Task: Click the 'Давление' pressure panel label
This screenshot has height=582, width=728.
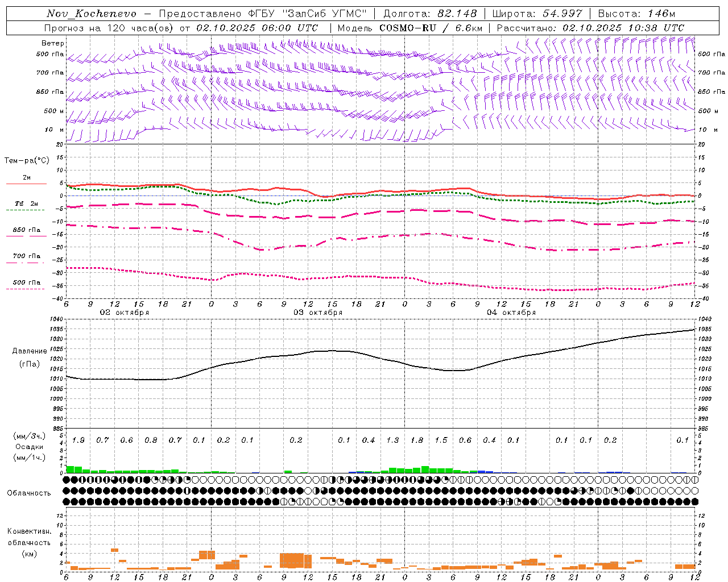Action: (x=30, y=351)
